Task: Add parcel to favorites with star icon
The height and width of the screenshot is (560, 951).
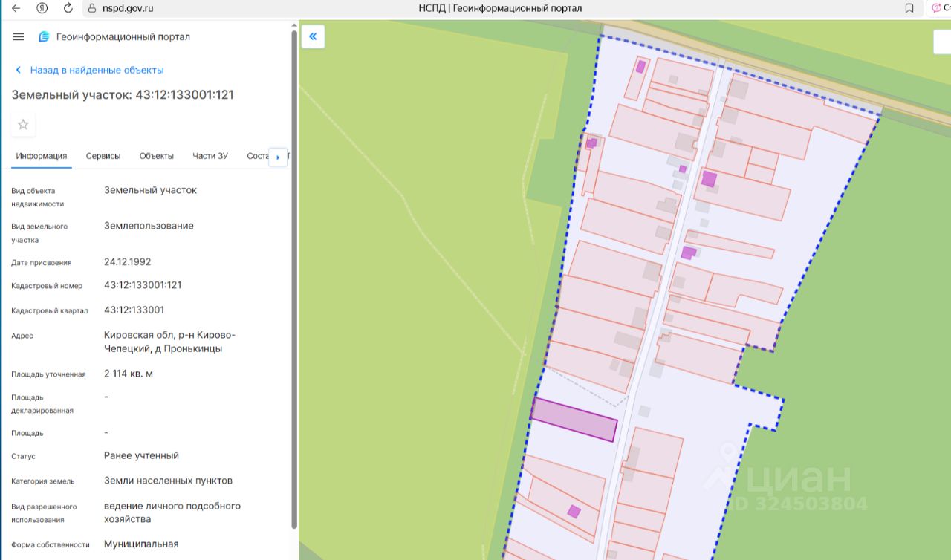Action: tap(23, 124)
